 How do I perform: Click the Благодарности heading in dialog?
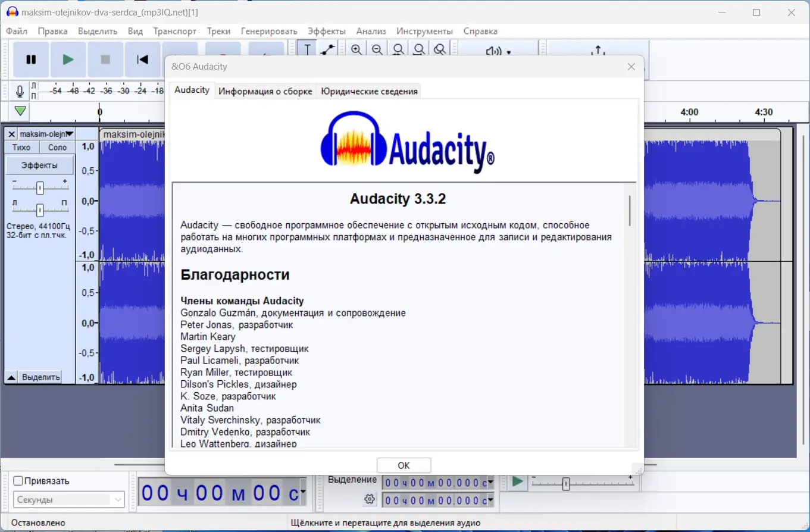[235, 275]
